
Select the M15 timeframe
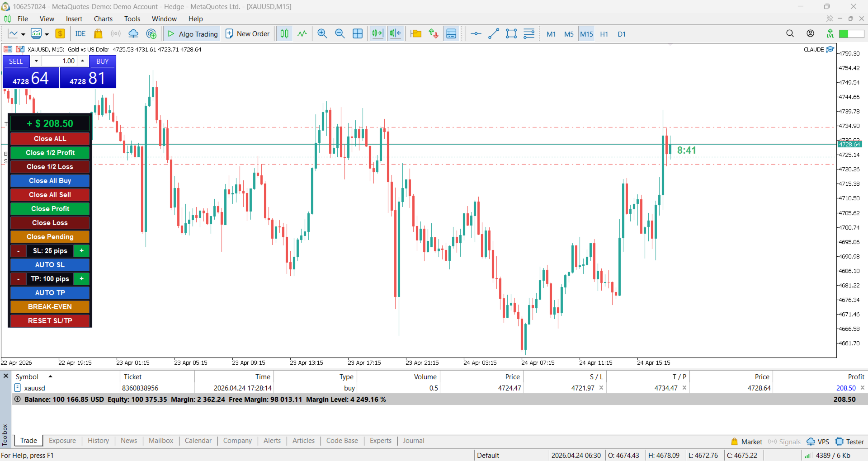(586, 34)
